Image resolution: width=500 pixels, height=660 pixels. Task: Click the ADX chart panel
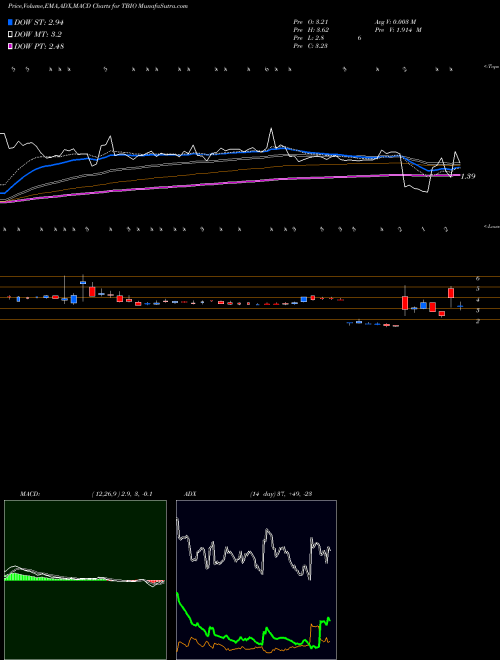[256, 580]
